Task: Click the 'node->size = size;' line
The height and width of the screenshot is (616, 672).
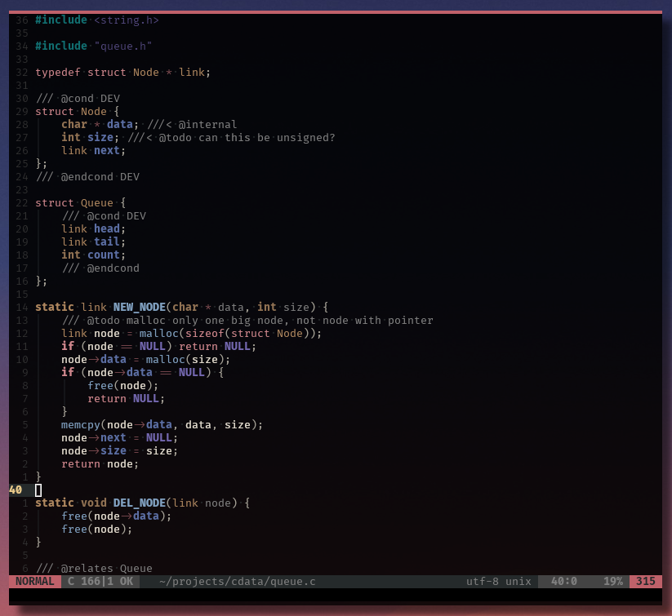Action: point(119,451)
